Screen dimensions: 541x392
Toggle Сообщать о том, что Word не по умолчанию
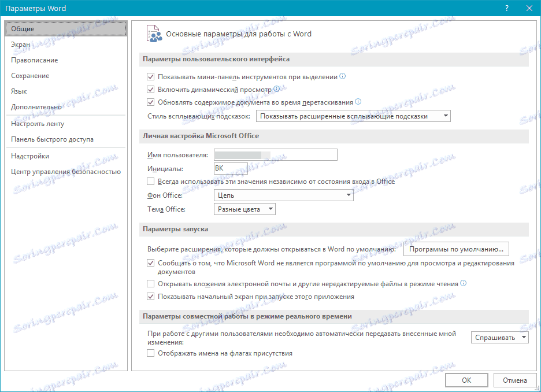(150, 263)
